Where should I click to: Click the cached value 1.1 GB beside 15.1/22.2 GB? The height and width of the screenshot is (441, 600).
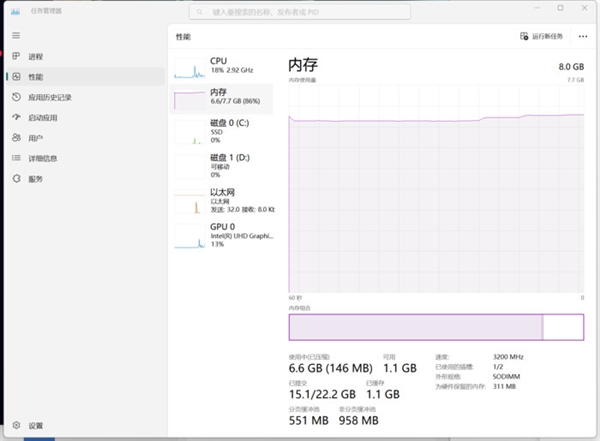(x=383, y=394)
